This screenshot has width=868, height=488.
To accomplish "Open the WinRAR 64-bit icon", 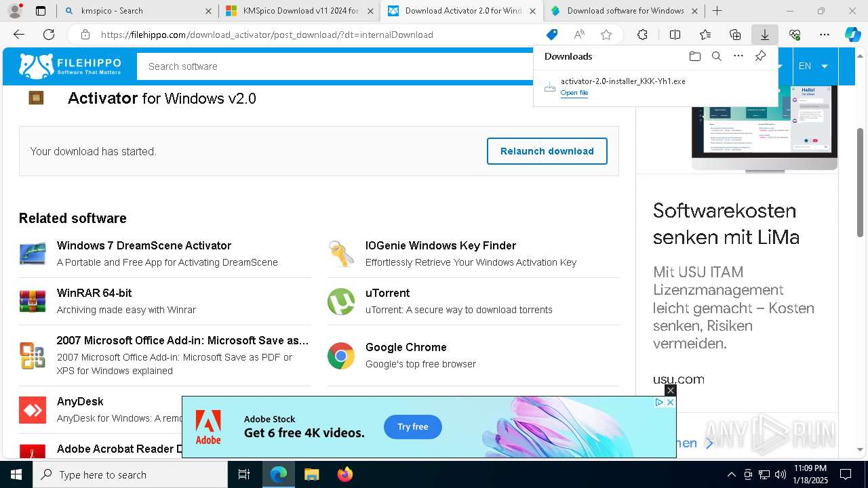I will point(33,301).
